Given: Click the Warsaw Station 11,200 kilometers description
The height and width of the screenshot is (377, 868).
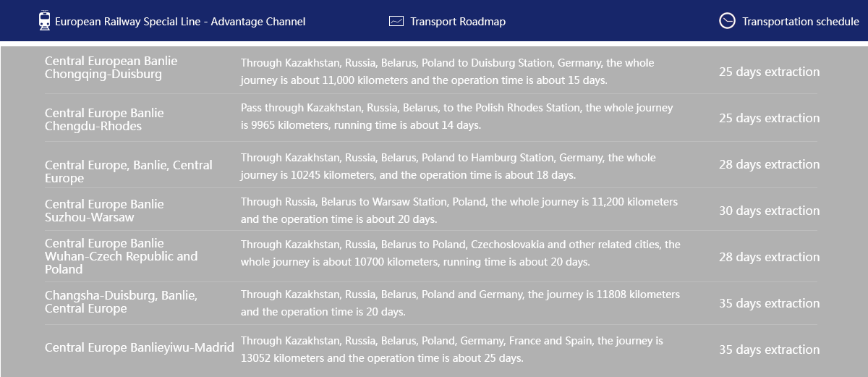Looking at the screenshot, I should 459,211.
